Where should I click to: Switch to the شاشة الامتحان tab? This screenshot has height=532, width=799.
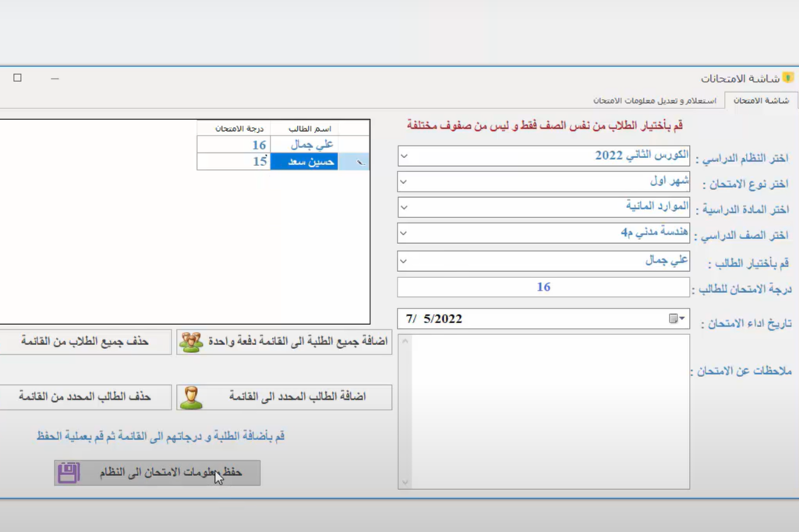[x=762, y=100]
